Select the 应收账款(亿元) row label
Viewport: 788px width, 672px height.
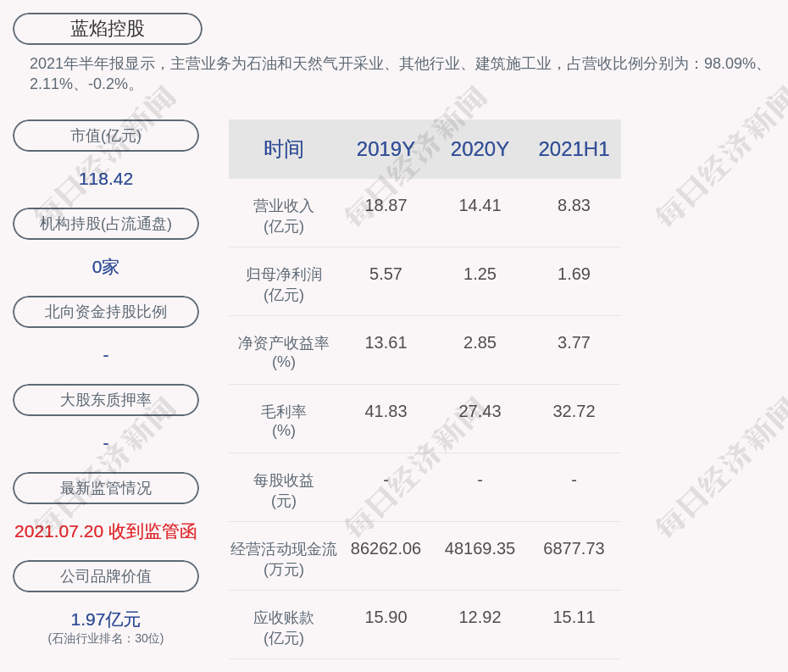[x=284, y=627]
